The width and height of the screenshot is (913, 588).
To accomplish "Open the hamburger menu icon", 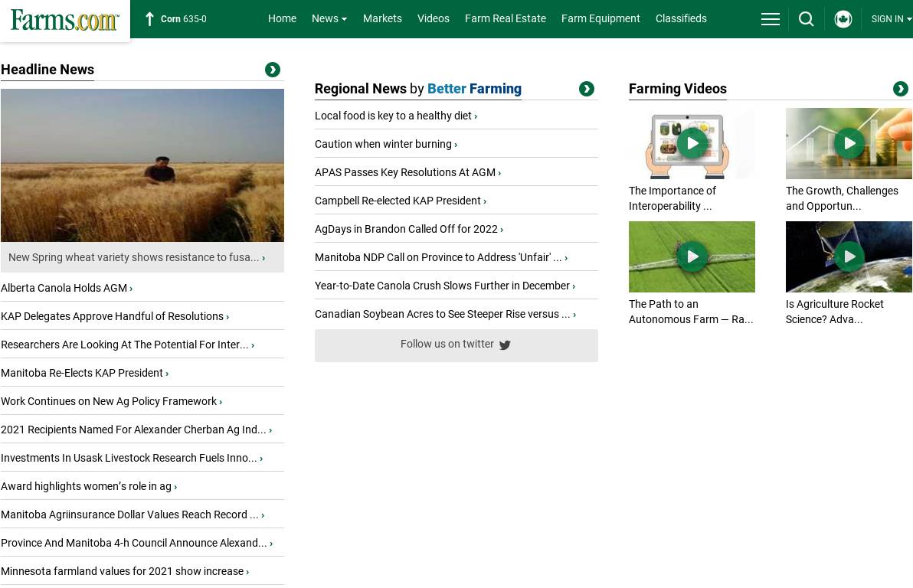I will pos(770,19).
